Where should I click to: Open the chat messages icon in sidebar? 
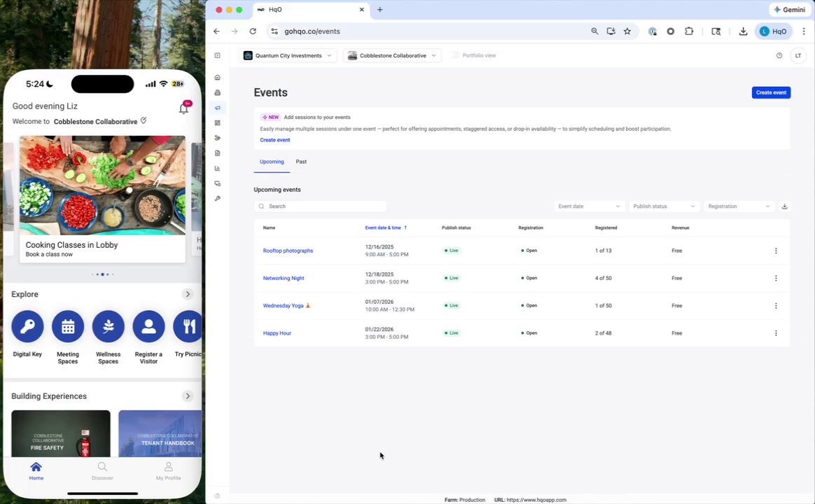[217, 183]
